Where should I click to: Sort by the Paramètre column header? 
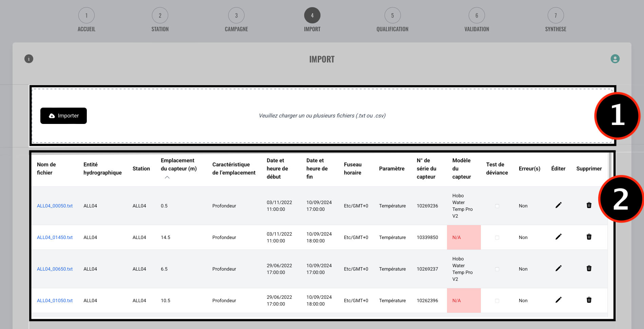click(392, 168)
